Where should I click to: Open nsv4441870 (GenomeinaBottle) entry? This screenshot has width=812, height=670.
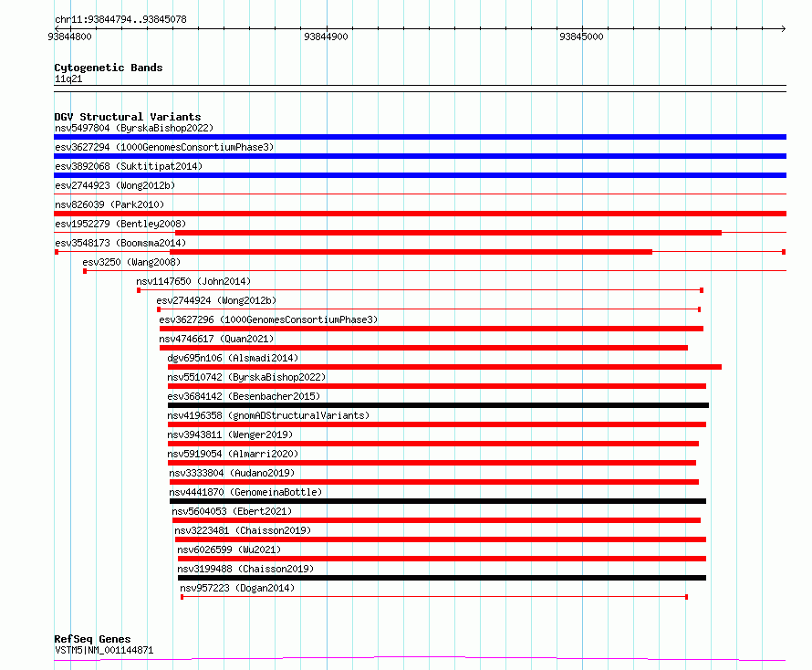coord(245,492)
